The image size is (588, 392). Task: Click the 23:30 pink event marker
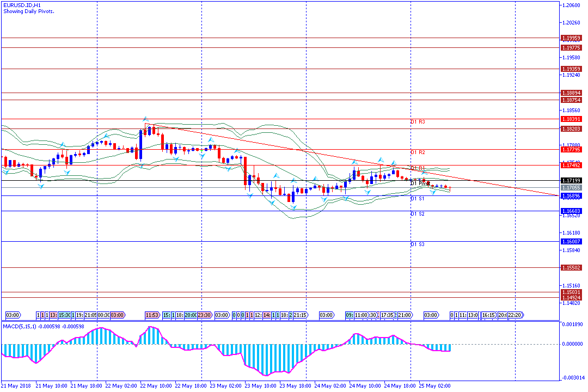click(x=204, y=315)
